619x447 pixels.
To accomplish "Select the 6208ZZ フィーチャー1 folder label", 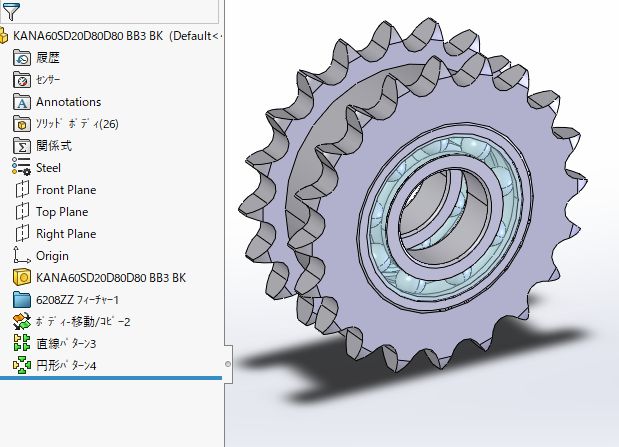I will click(x=77, y=300).
